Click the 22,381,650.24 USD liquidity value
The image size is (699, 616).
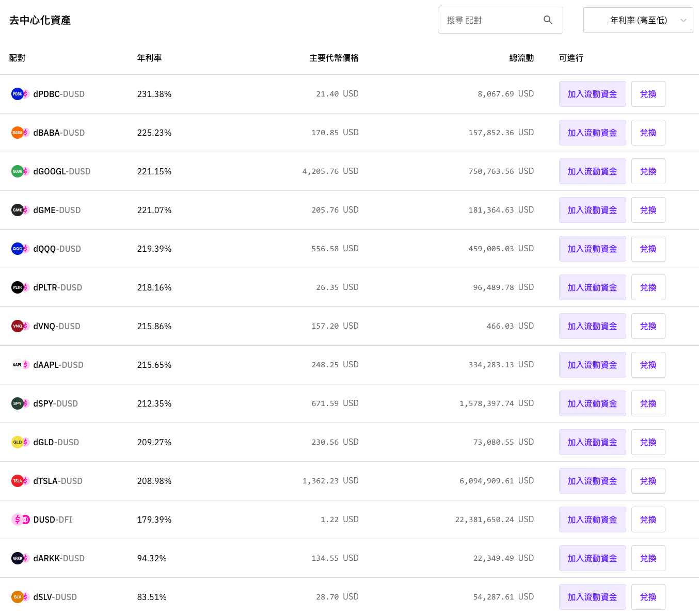[x=494, y=520]
